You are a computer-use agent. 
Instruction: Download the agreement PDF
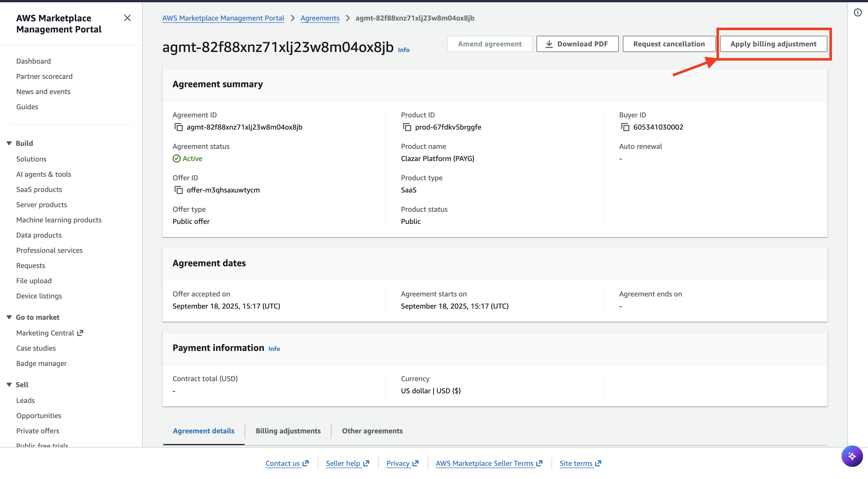click(577, 44)
